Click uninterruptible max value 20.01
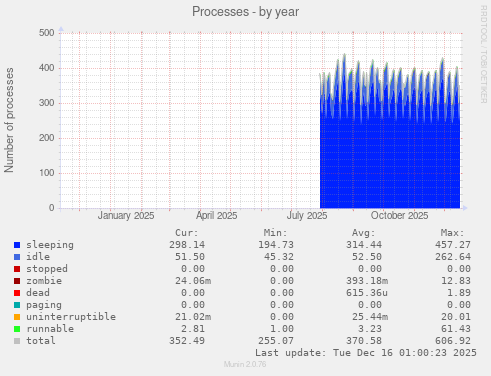This screenshot has height=376, width=491. 456,317
